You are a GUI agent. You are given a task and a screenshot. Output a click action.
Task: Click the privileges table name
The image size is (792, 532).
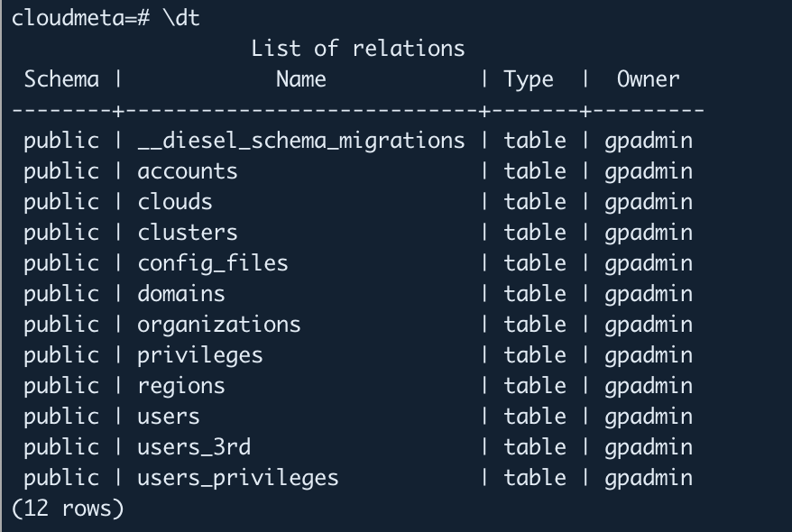click(x=199, y=355)
